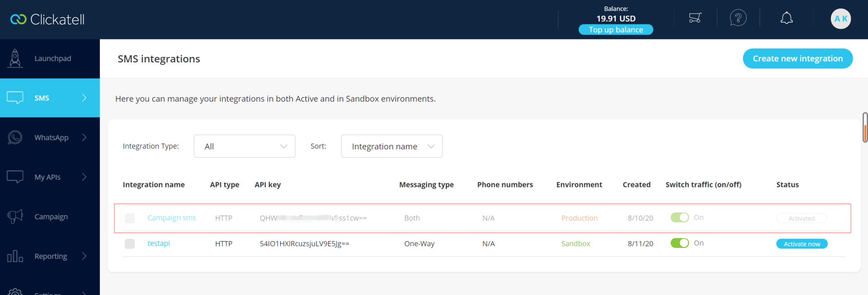
Task: Click the Launchpad rocket icon
Action: pyautogui.click(x=15, y=58)
